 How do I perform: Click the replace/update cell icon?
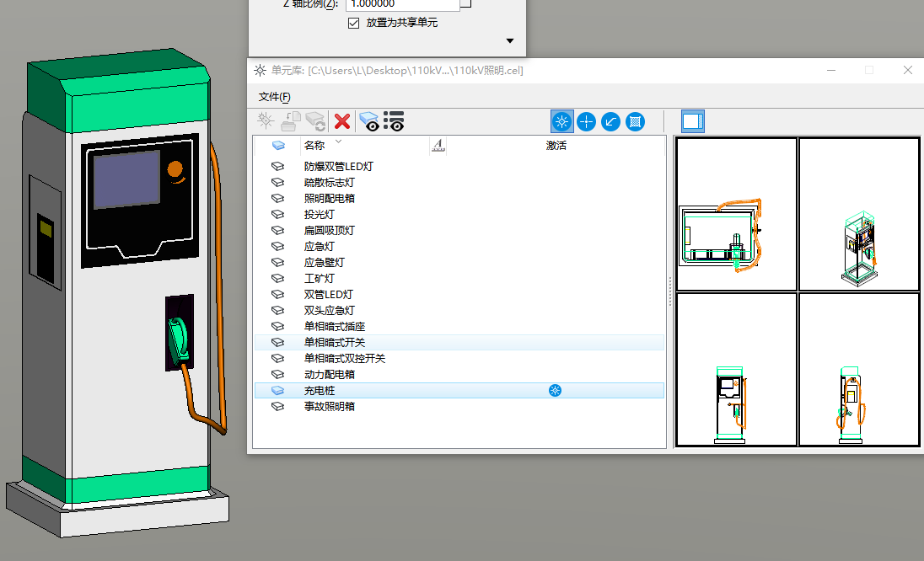[x=315, y=121]
